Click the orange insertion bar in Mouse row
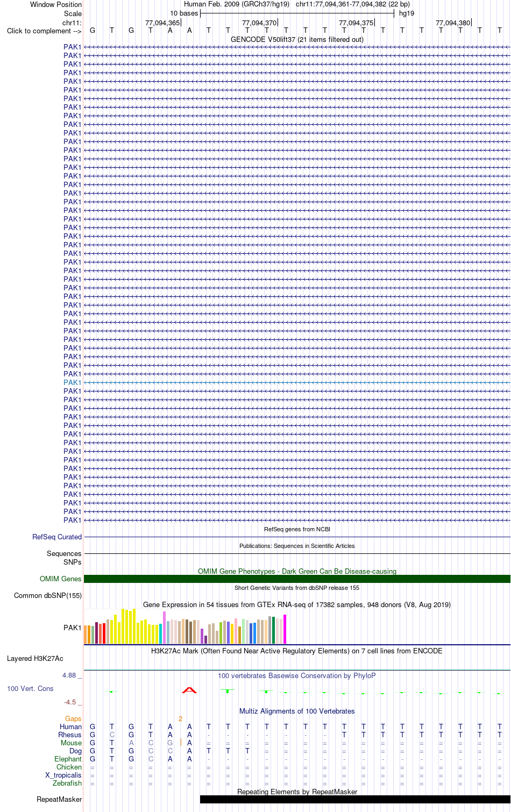Image resolution: width=511 pixels, height=812 pixels. pyautogui.click(x=181, y=743)
